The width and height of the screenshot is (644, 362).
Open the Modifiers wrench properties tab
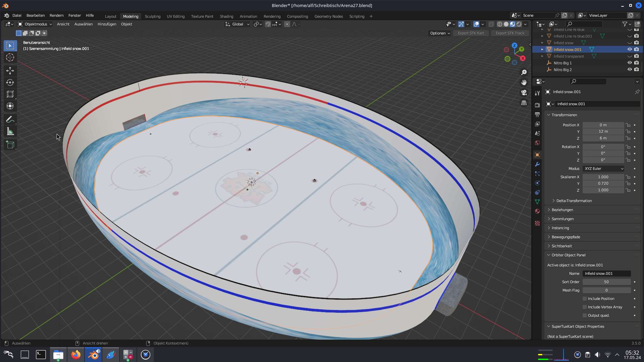(537, 164)
